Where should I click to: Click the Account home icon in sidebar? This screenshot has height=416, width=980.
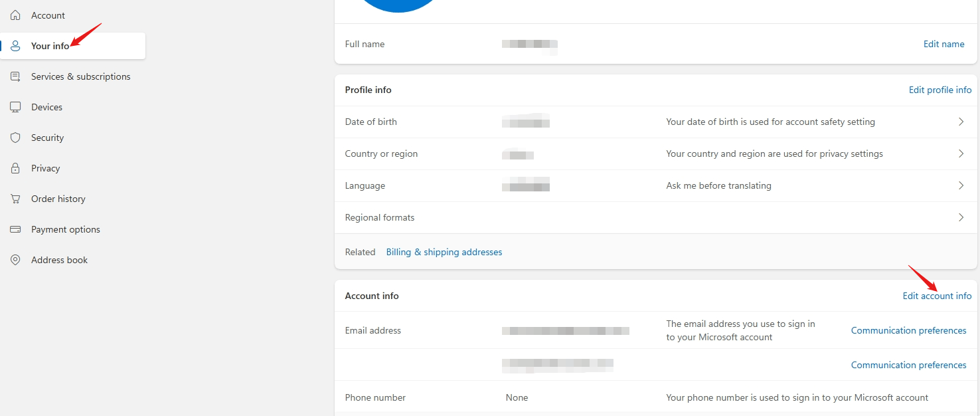(x=15, y=15)
